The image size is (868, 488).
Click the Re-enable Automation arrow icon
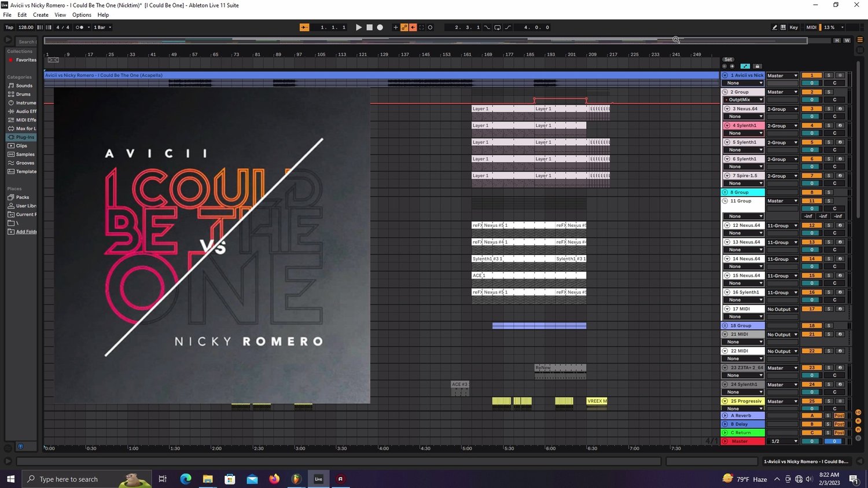(413, 27)
